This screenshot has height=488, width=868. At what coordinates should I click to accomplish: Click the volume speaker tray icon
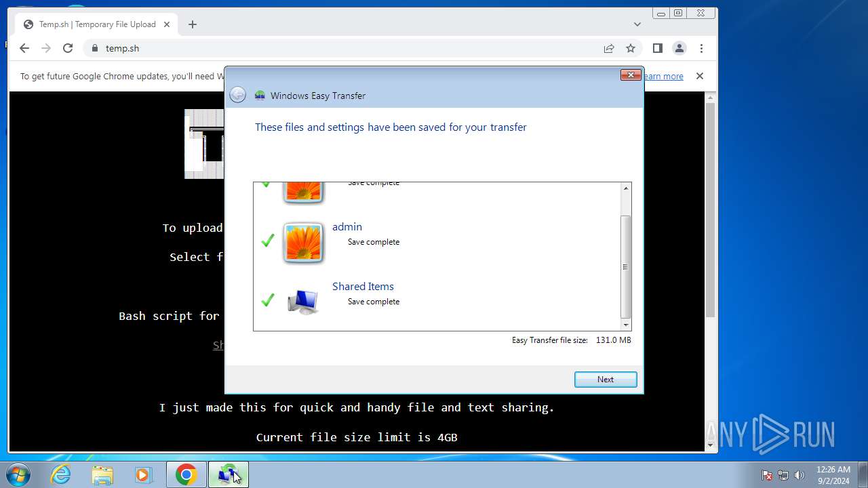(x=800, y=475)
